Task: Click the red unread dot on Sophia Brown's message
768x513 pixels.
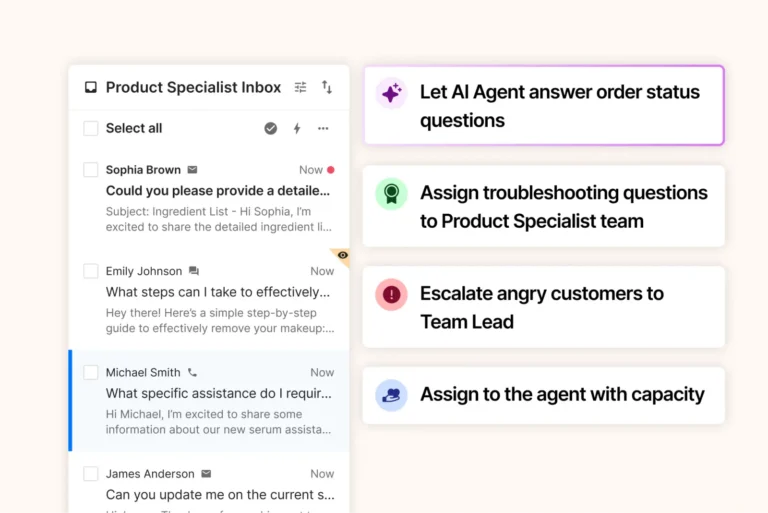Action: pyautogui.click(x=331, y=170)
